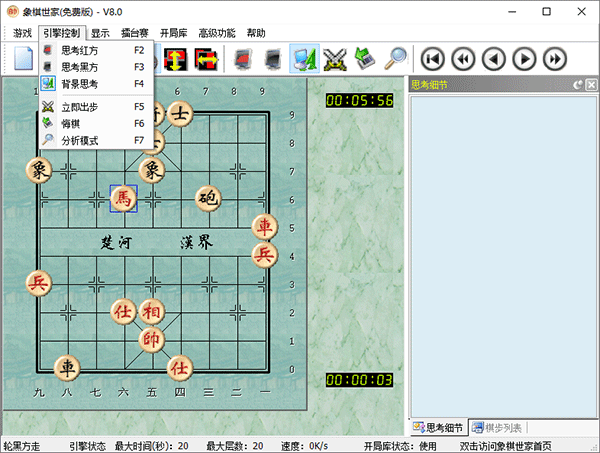Viewport: 600px width, 453px height.
Task: Click inside the empty 思考细节 output area
Action: click(x=503, y=256)
